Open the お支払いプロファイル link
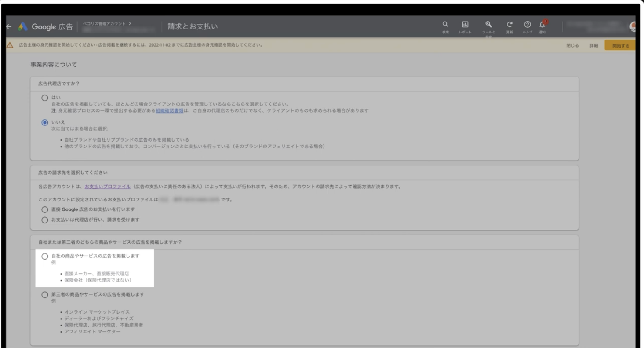This screenshot has width=644, height=348. click(x=108, y=187)
